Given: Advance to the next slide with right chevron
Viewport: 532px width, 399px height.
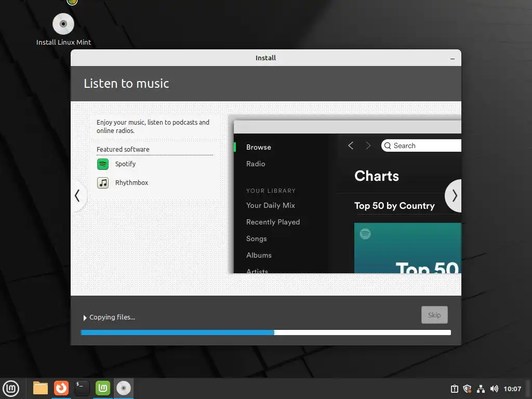Looking at the screenshot, I should pyautogui.click(x=454, y=196).
